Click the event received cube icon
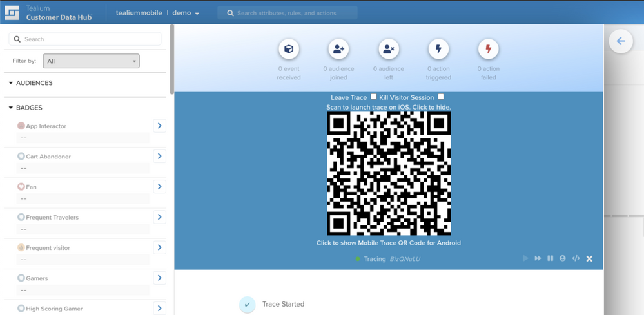Screen dimensions: 644x315 point(289,50)
